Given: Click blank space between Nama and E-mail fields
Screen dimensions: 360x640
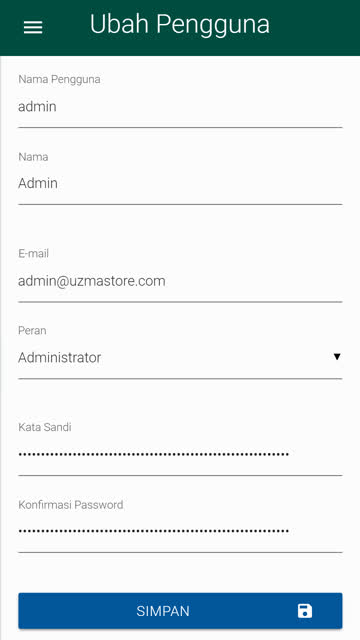Looking at the screenshot, I should coord(180,225).
